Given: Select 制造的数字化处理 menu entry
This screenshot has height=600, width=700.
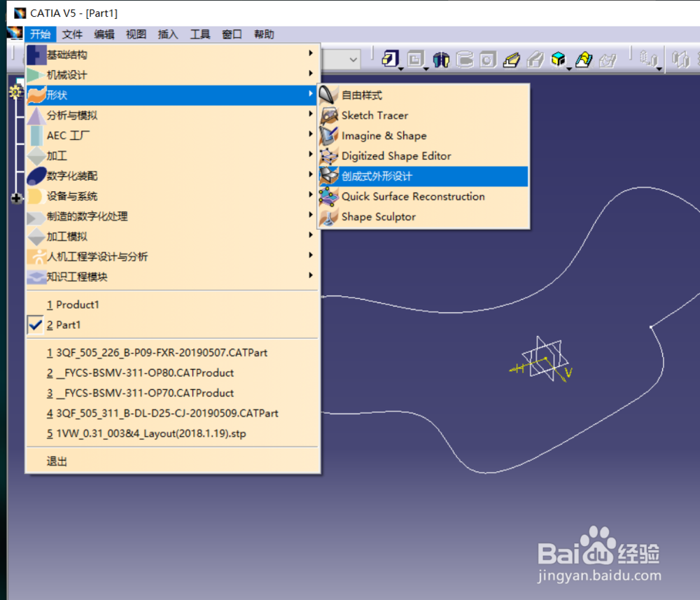Looking at the screenshot, I should click(x=171, y=216).
